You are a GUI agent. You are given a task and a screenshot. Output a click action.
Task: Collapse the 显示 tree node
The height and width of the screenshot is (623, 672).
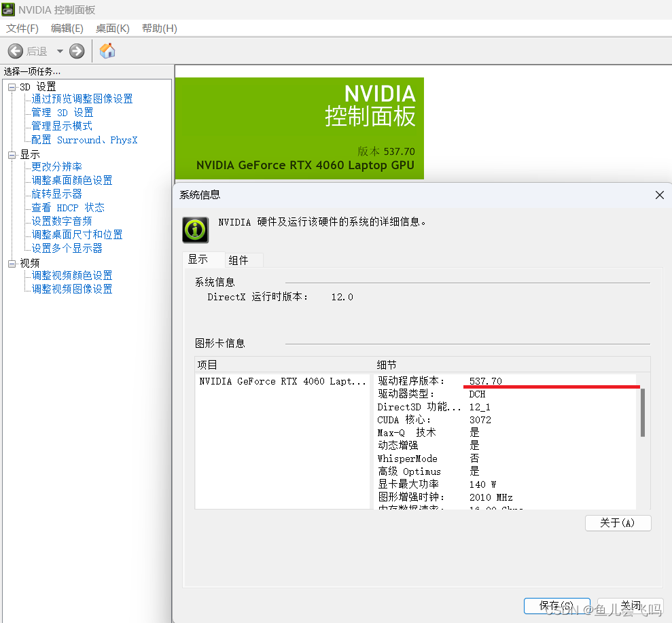12,155
